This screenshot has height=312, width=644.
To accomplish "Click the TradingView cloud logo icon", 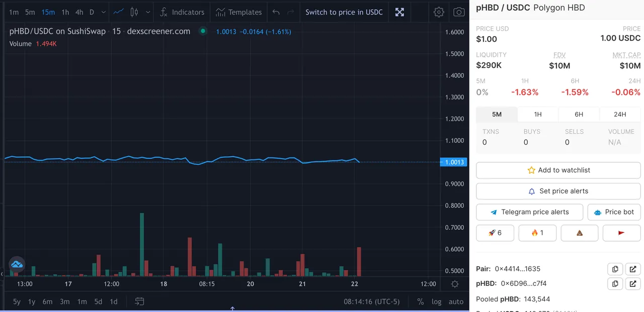I will [17, 264].
